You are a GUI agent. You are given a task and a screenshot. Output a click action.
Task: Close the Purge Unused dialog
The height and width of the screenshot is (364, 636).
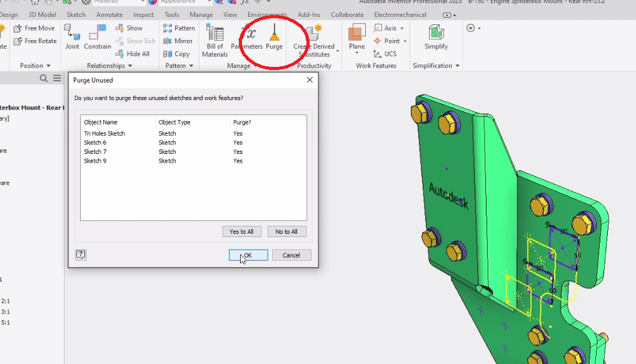310,80
